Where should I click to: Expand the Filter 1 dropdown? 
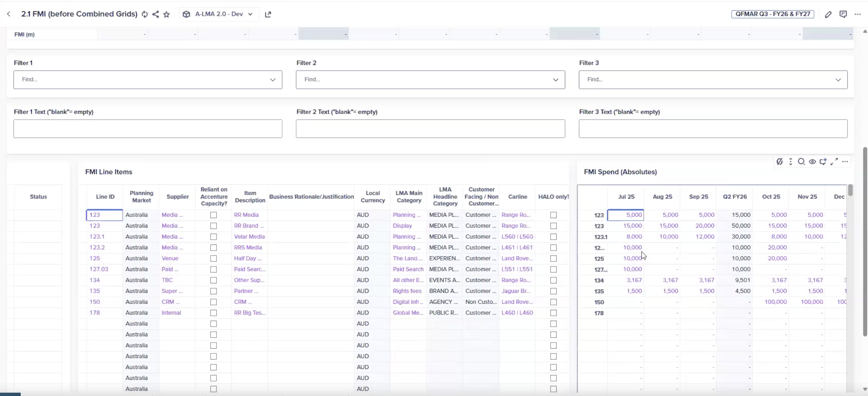tap(272, 80)
